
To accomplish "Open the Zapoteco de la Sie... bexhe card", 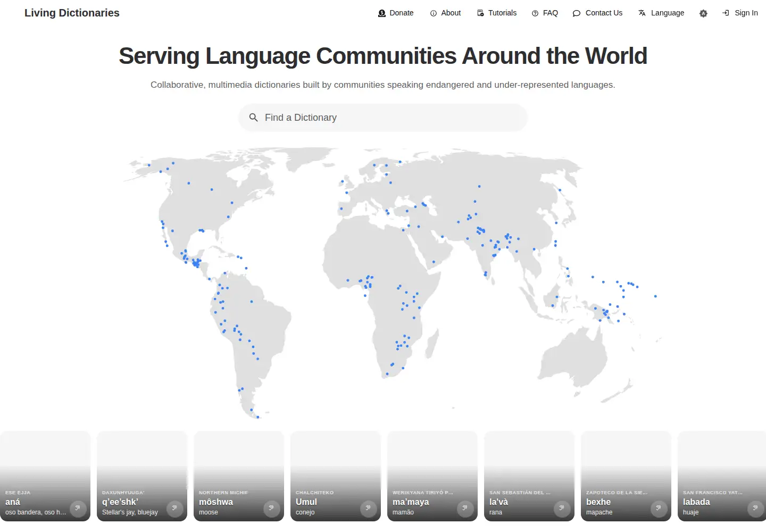I will pos(626,476).
